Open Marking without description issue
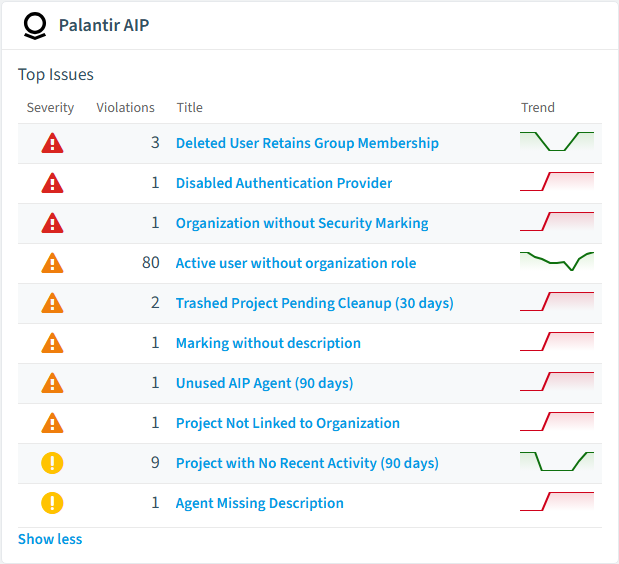The height and width of the screenshot is (564, 619). [268, 343]
